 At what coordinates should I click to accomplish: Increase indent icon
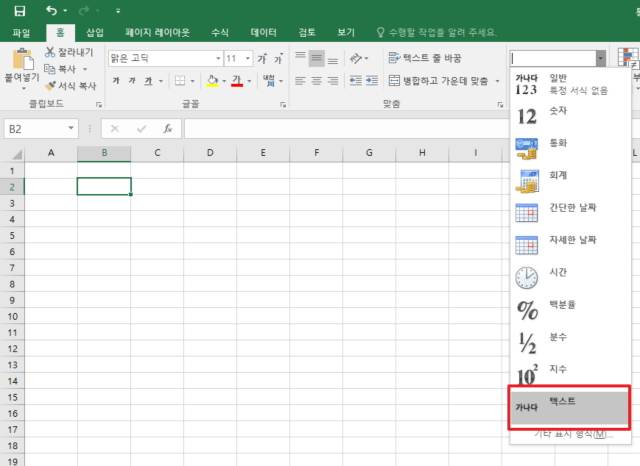371,81
